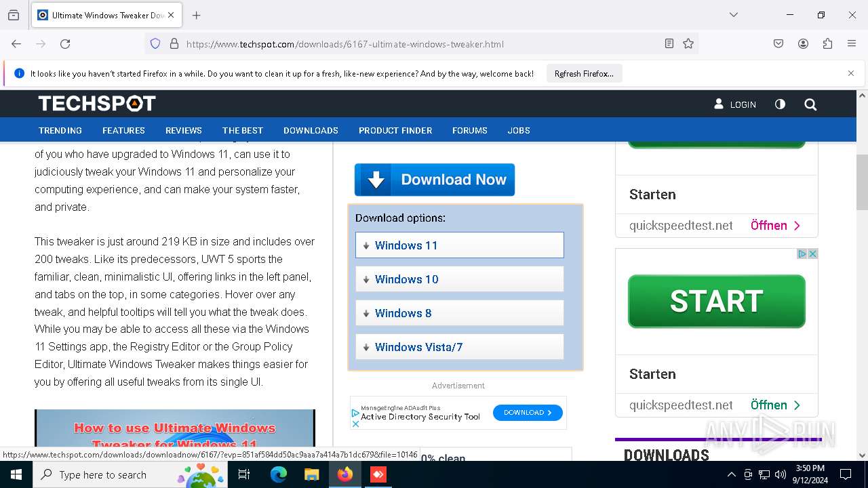Click the blue Download Now button
The height and width of the screenshot is (488, 868).
click(435, 180)
